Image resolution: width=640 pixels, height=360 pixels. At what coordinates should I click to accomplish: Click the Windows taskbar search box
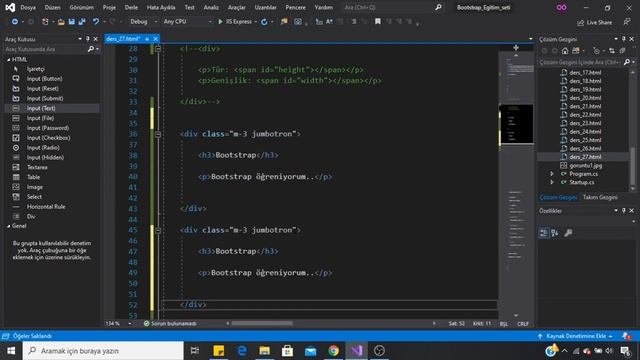point(103,351)
